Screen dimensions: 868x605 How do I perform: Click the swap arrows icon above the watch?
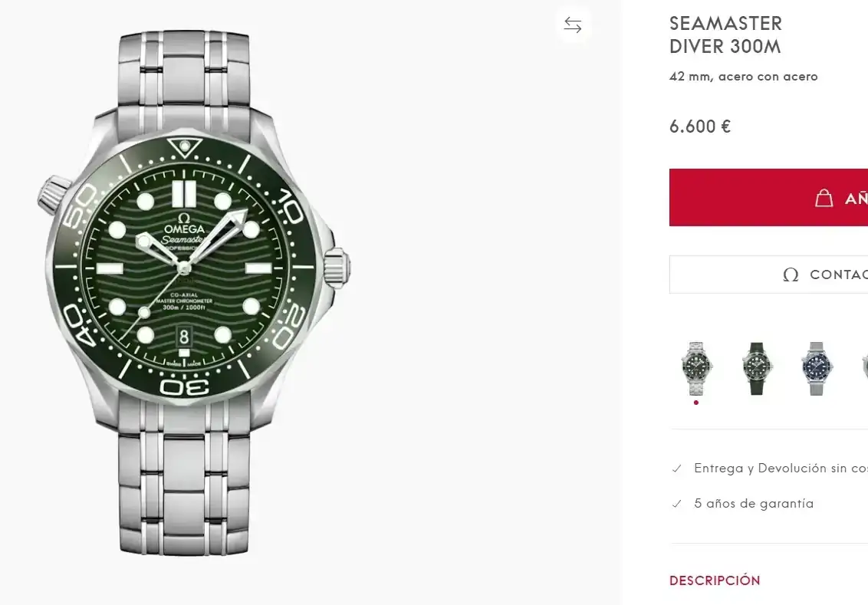(x=573, y=25)
